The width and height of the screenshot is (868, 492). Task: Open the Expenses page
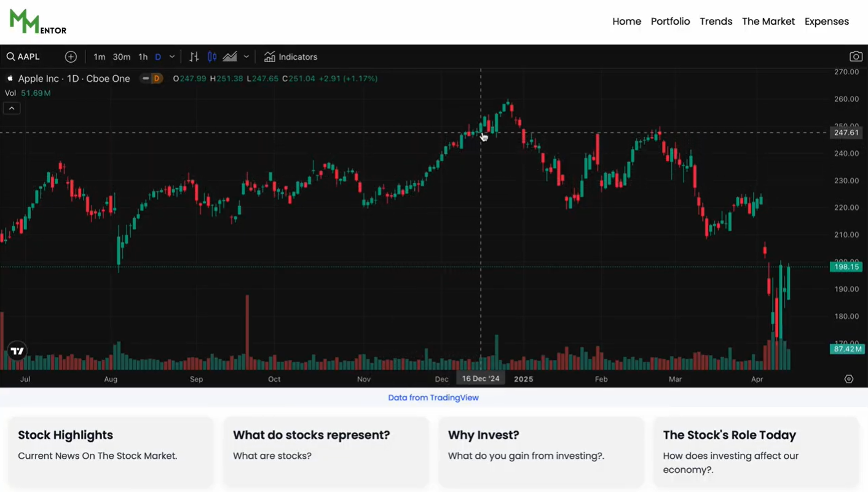(x=827, y=22)
